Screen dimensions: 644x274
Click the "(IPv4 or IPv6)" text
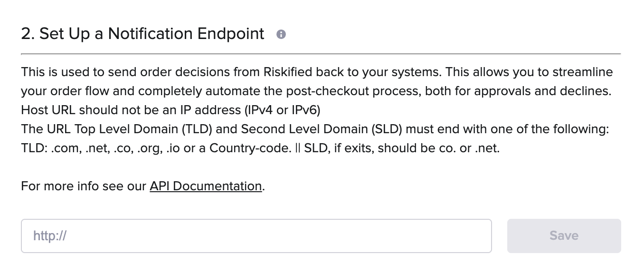coord(282,110)
